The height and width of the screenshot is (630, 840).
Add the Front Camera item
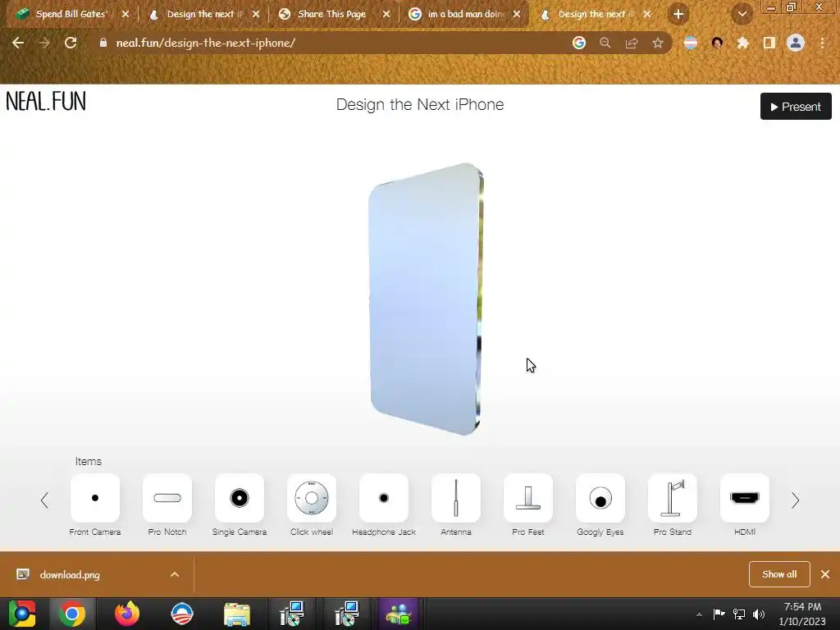(x=95, y=498)
